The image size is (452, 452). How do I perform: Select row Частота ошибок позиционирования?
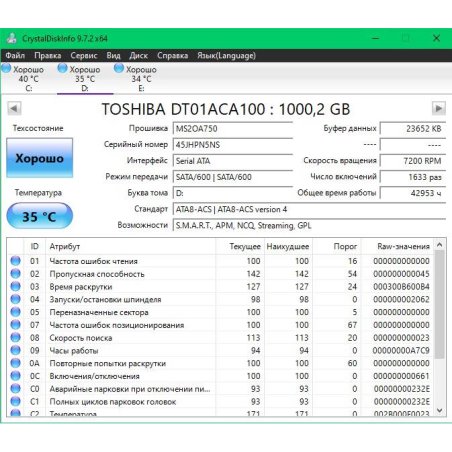pyautogui.click(x=220, y=325)
